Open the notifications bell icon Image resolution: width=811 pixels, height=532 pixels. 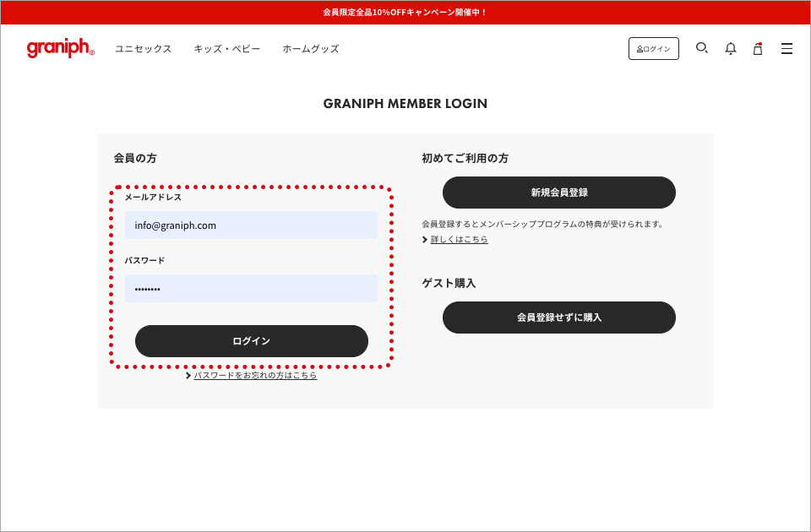[730, 49]
